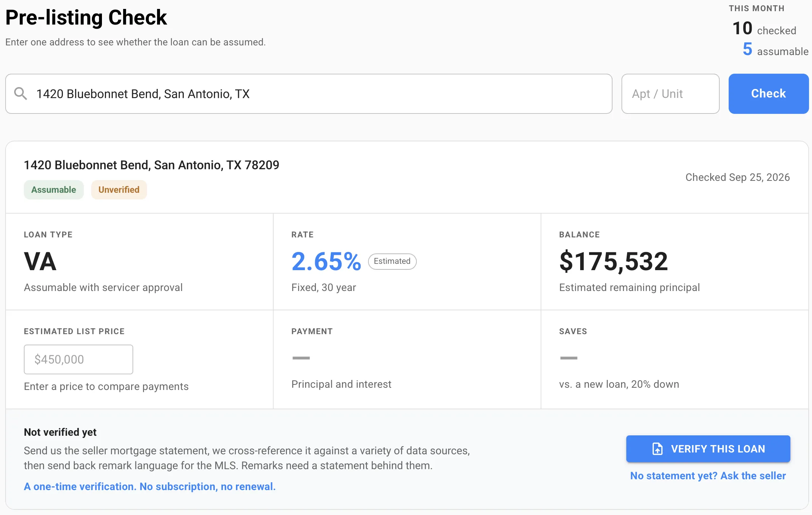Open the No statement yet? Ask the seller link
Image resolution: width=812 pixels, height=515 pixels.
708,476
